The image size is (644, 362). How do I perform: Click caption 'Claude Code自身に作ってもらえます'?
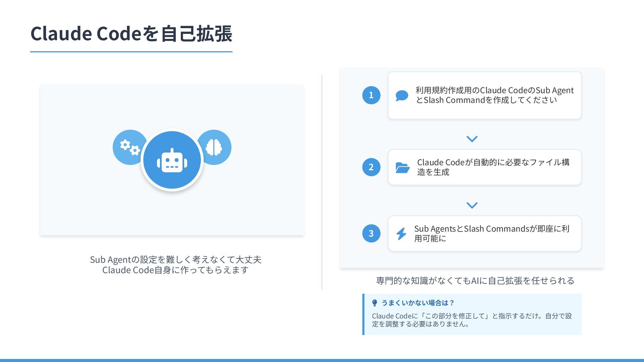(x=175, y=270)
